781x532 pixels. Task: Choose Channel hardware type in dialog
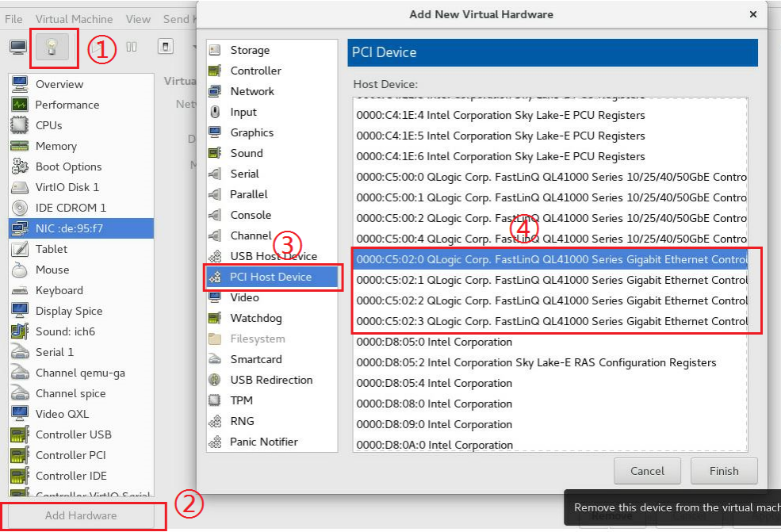[x=272, y=235]
